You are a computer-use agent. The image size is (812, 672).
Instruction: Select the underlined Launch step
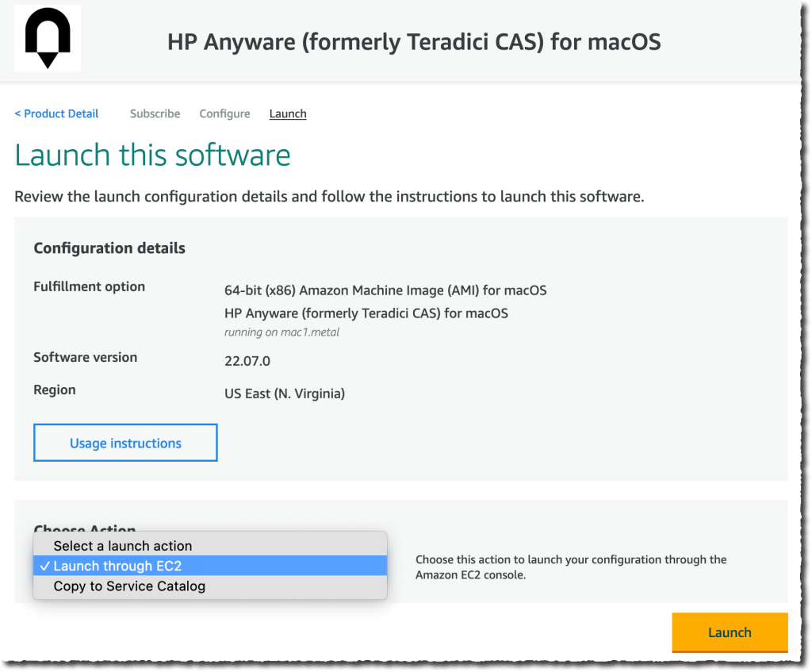click(x=287, y=113)
